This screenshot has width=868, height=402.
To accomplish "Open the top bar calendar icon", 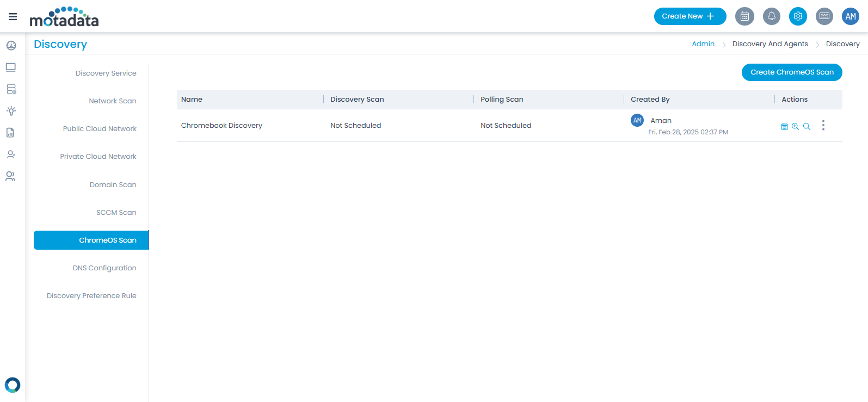I will (x=744, y=16).
